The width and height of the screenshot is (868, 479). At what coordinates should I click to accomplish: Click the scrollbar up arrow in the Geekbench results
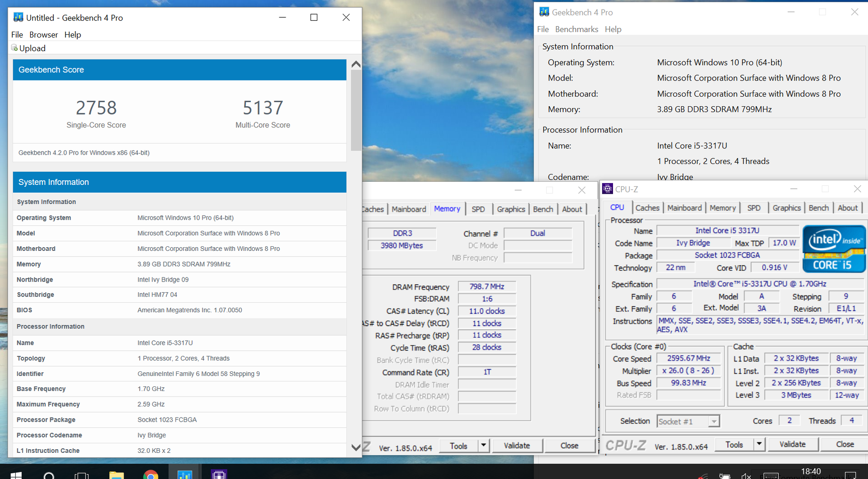point(356,64)
